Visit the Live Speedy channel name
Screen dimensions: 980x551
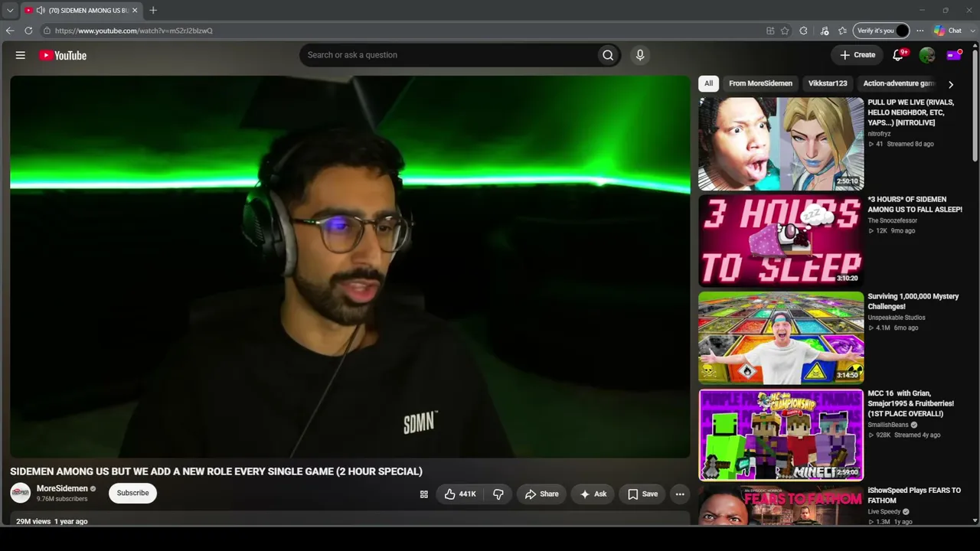[884, 512]
